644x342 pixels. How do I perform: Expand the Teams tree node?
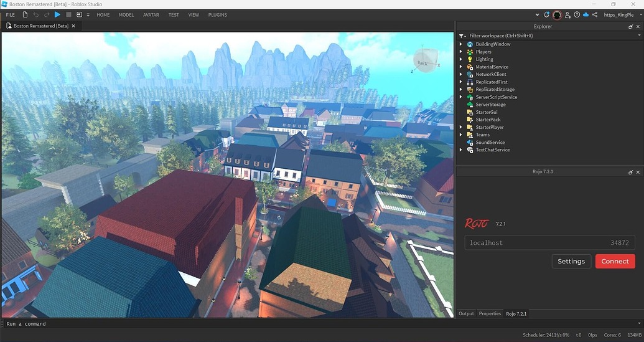[461, 135]
